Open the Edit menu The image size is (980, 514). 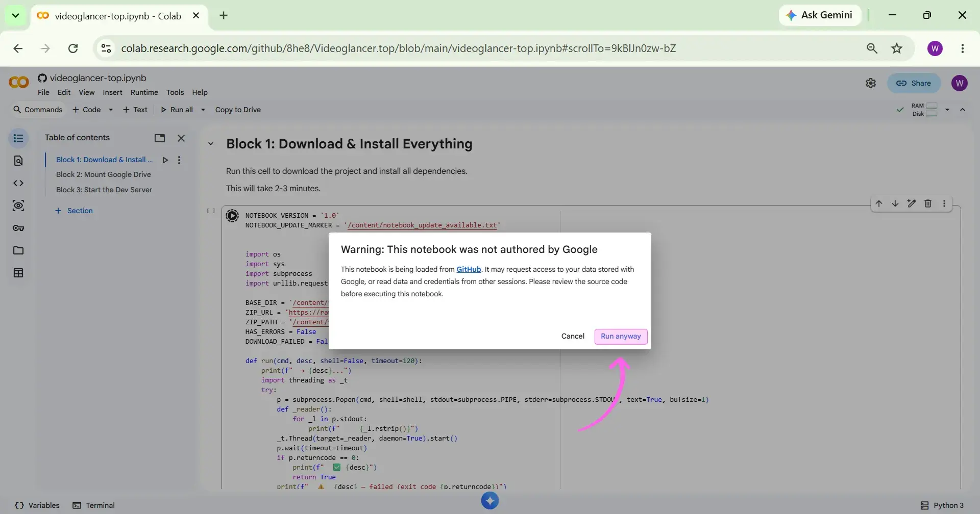64,92
